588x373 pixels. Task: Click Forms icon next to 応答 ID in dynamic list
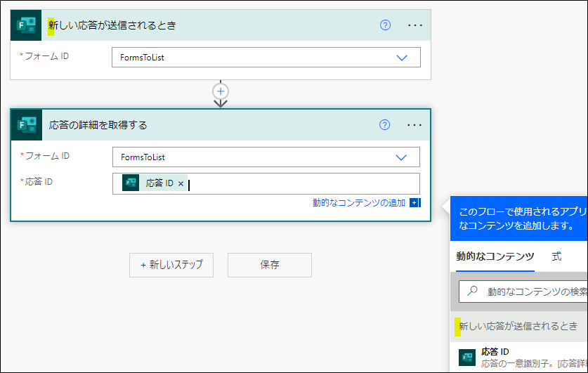(x=467, y=357)
